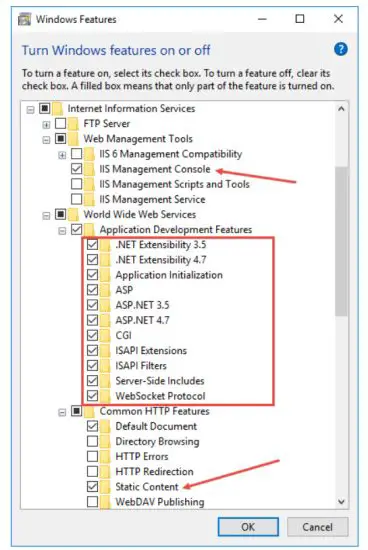Uncheck Default Document
Viewport: 368px width, 550px height.
click(92, 426)
